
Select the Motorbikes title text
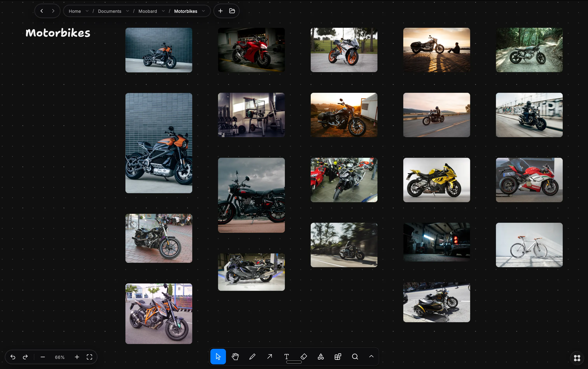(x=58, y=33)
